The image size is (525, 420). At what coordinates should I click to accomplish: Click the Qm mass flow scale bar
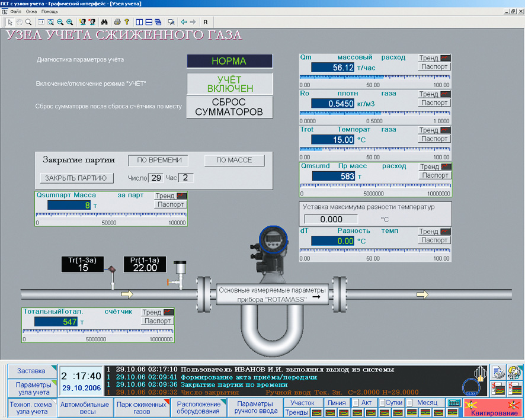[x=374, y=77]
